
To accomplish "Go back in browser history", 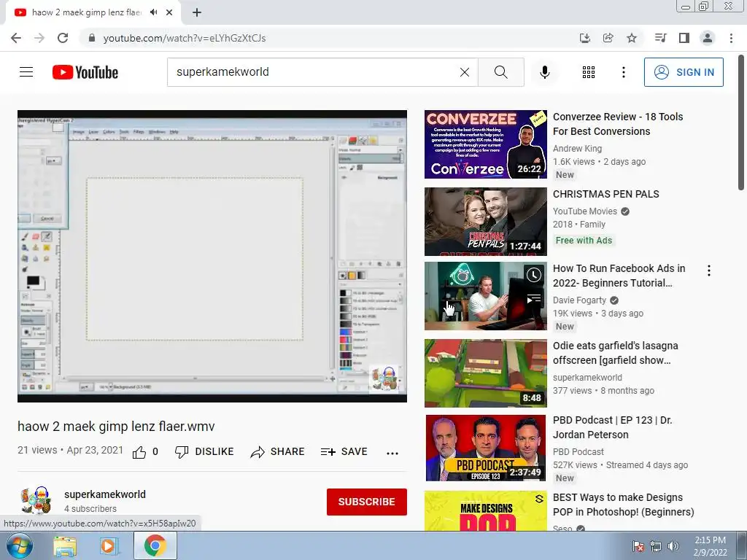I will (16, 38).
